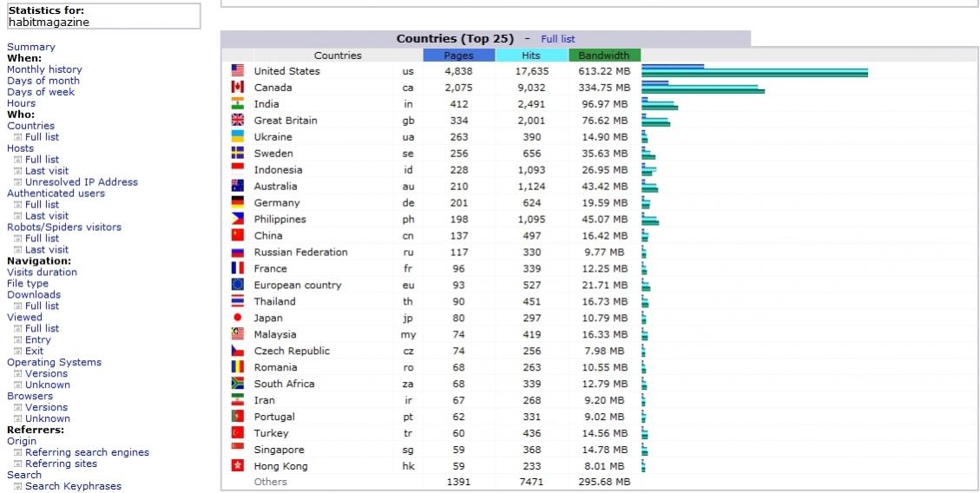Viewport: 980px width, 493px height.
Task: Click the Great Britain flag icon
Action: (238, 120)
